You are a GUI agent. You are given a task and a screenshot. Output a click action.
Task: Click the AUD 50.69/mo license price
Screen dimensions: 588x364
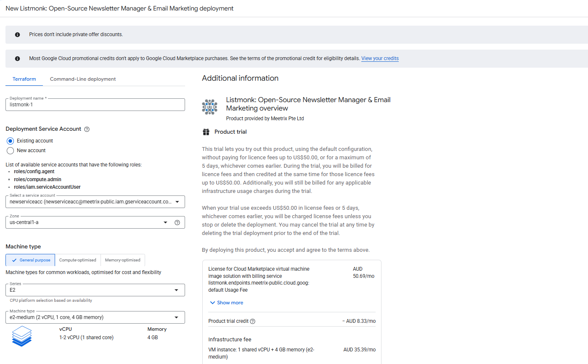click(x=363, y=272)
